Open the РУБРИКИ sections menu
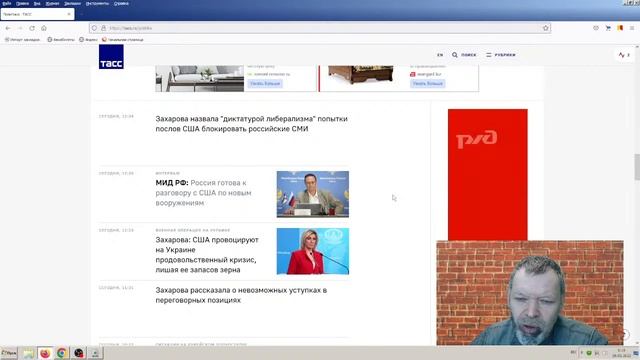 (x=501, y=55)
